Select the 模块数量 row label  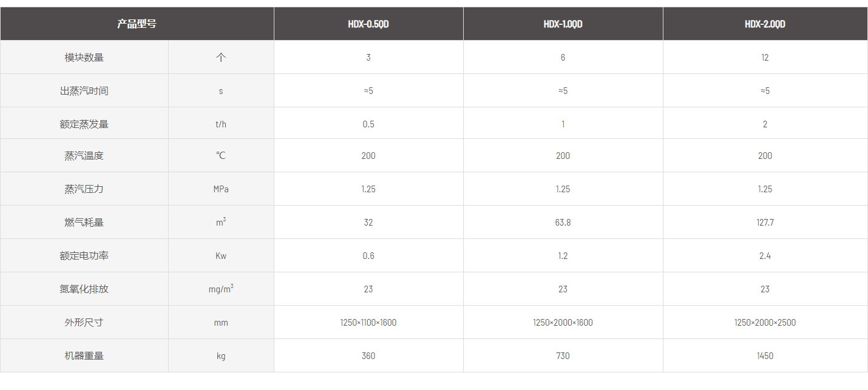pyautogui.click(x=84, y=58)
